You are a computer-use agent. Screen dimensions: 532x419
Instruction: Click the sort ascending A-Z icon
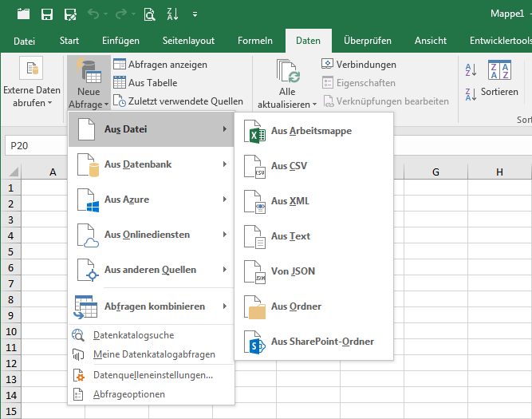(471, 69)
